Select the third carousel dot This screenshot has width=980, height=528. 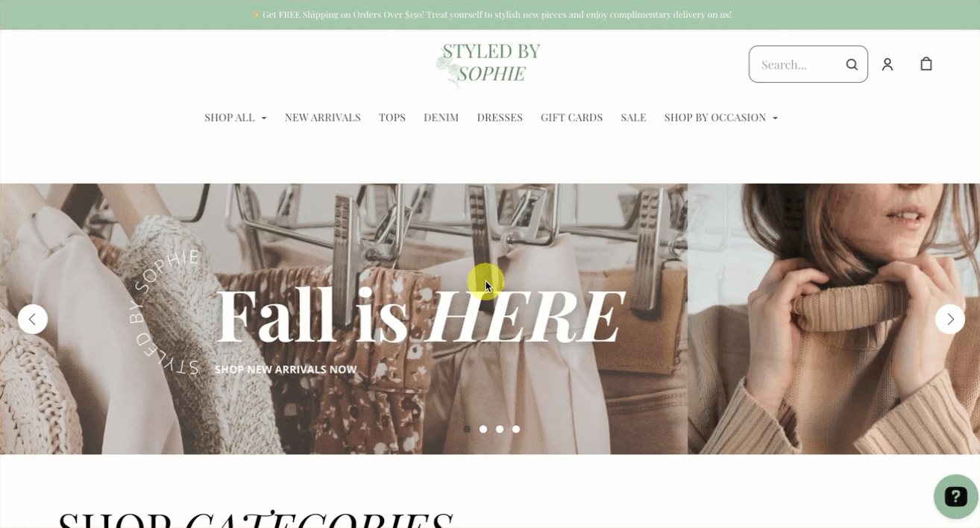coord(500,429)
